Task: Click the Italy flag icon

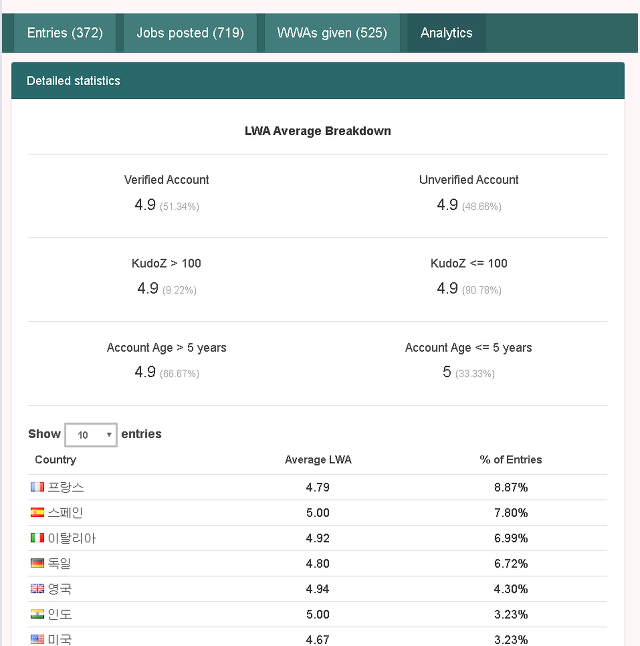Action: (x=37, y=538)
